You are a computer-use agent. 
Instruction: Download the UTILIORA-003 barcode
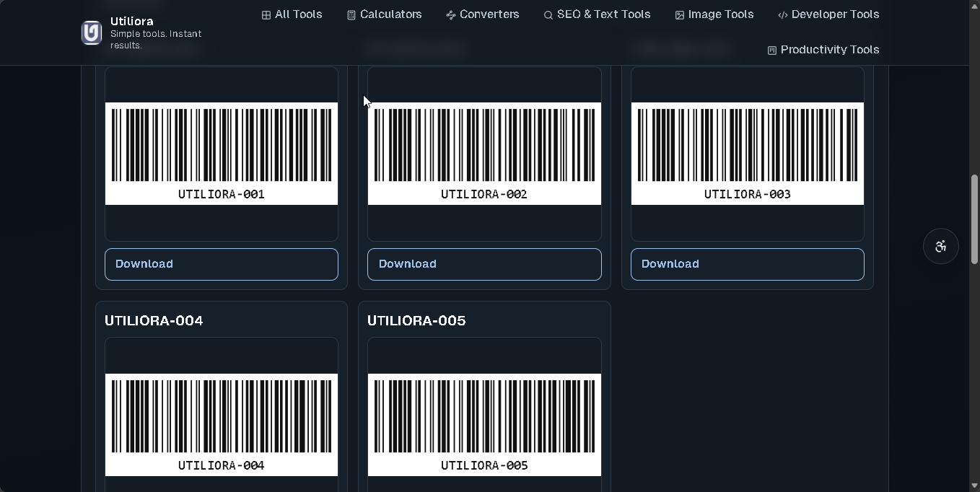click(748, 264)
